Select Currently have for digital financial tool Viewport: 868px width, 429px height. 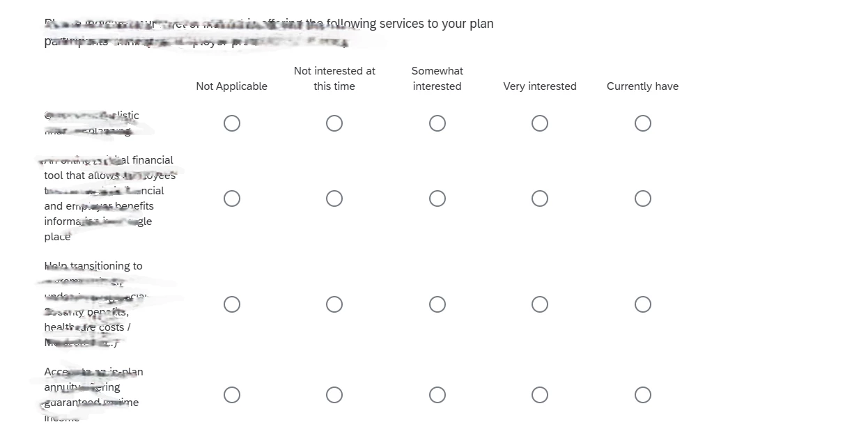[x=643, y=198]
